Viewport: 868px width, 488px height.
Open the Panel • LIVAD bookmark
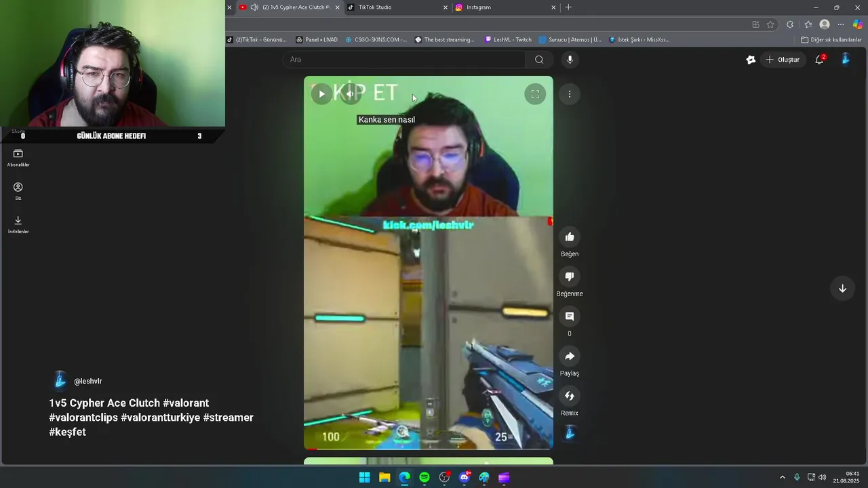point(317,40)
